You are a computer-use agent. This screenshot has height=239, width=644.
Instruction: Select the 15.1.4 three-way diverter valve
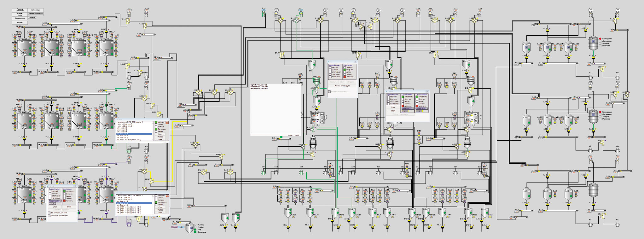pos(128,21)
